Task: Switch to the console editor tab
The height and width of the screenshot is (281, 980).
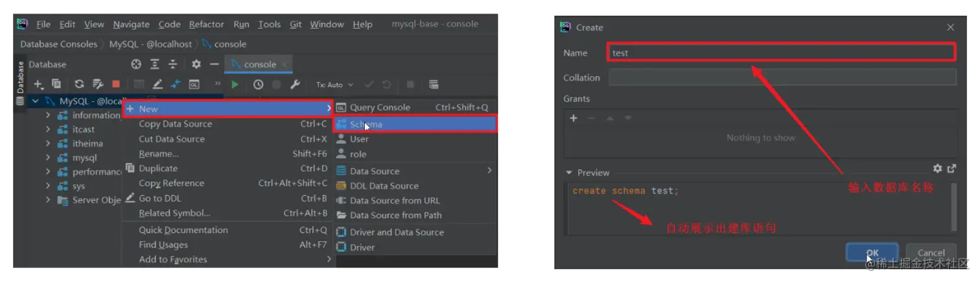Action: click(259, 64)
